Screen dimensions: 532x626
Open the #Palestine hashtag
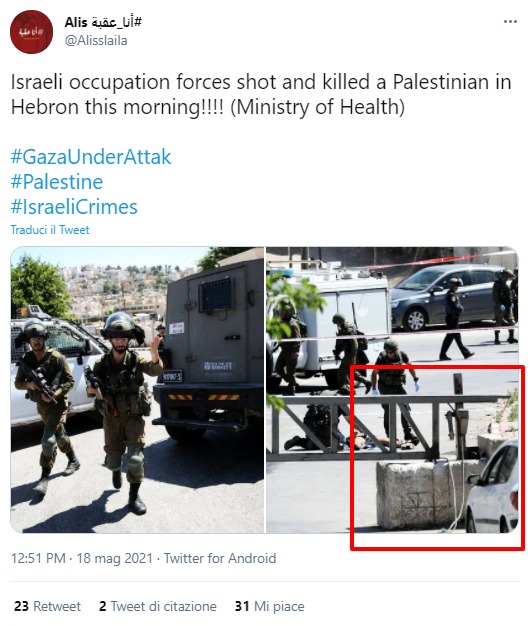tap(57, 182)
